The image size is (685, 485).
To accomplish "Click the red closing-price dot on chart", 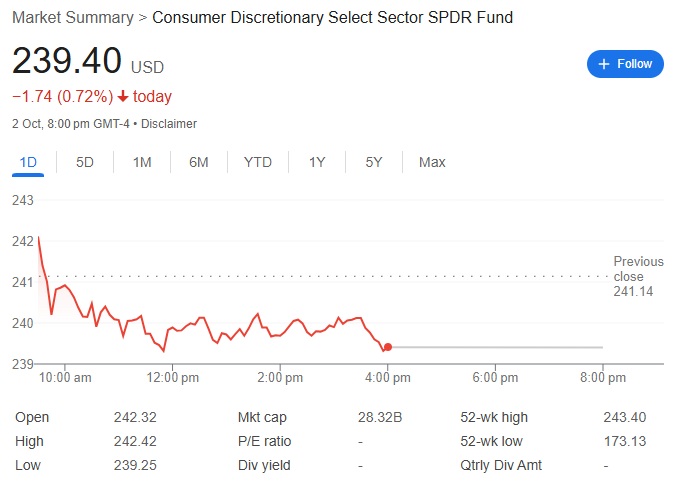I will 387,347.
